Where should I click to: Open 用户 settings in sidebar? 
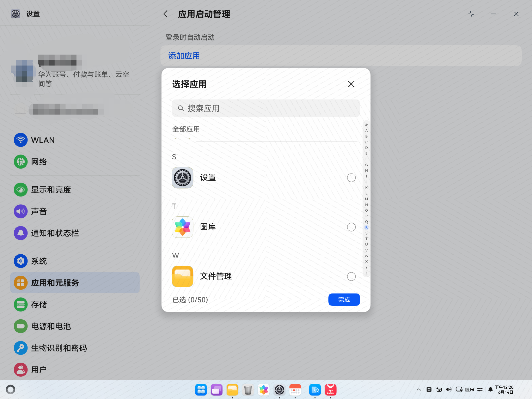(75, 369)
